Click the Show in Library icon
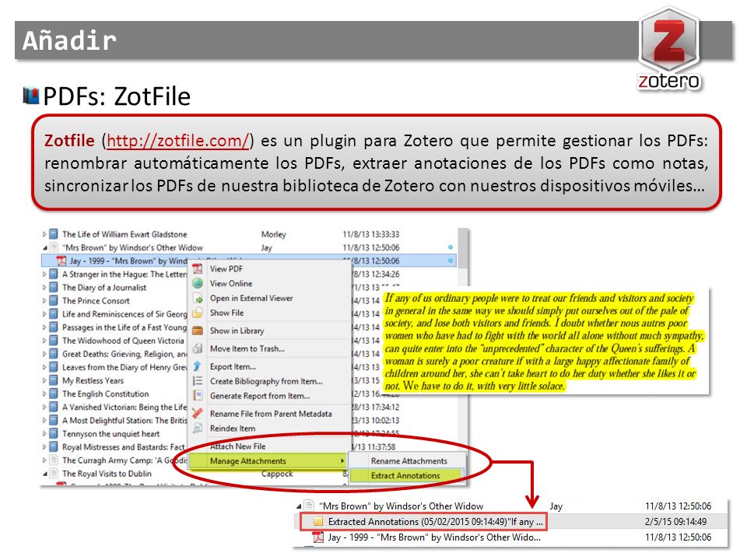 (197, 331)
